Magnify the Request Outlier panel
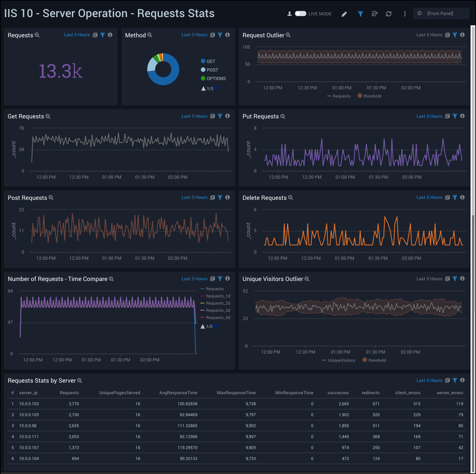The width and height of the screenshot is (476, 474). click(x=288, y=35)
